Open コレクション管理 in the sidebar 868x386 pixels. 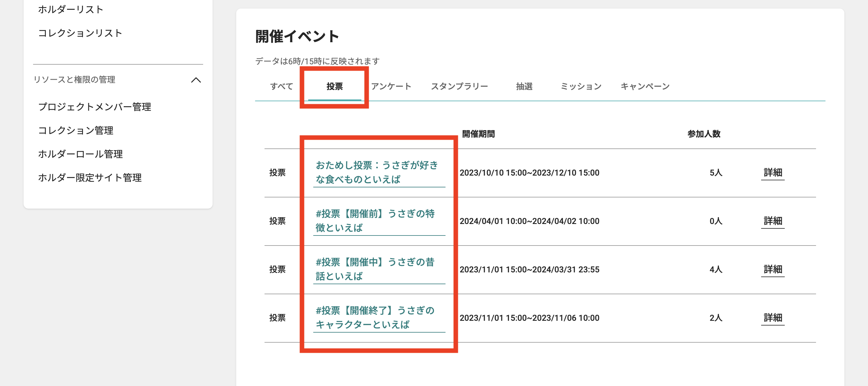click(76, 130)
